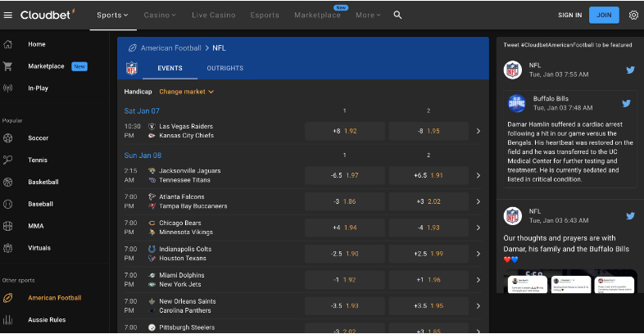Expand Saints vs Panthers match arrow

click(478, 305)
